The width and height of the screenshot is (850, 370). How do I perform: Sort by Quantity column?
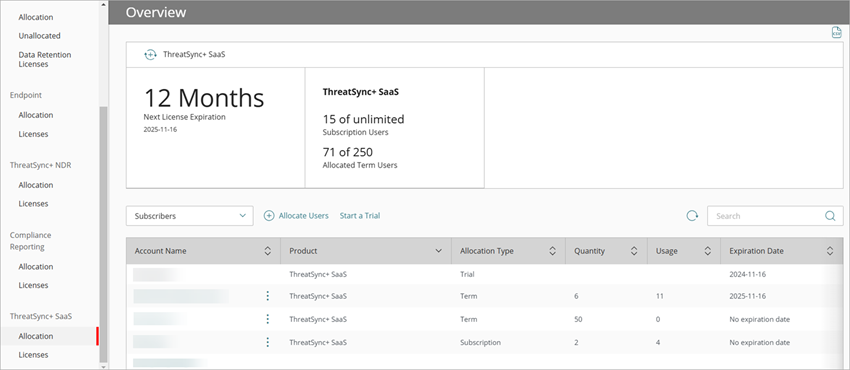[634, 251]
